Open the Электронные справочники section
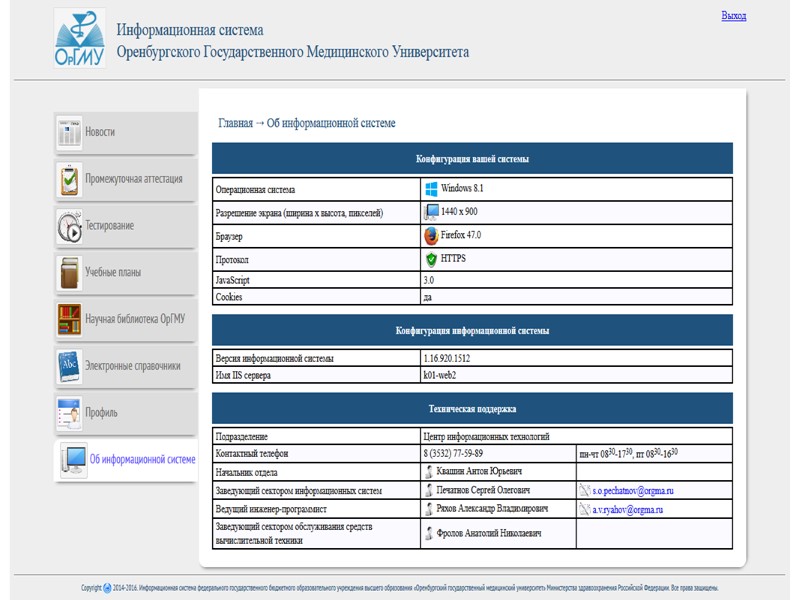Image resolution: width=800 pixels, height=600 pixels. tap(126, 366)
